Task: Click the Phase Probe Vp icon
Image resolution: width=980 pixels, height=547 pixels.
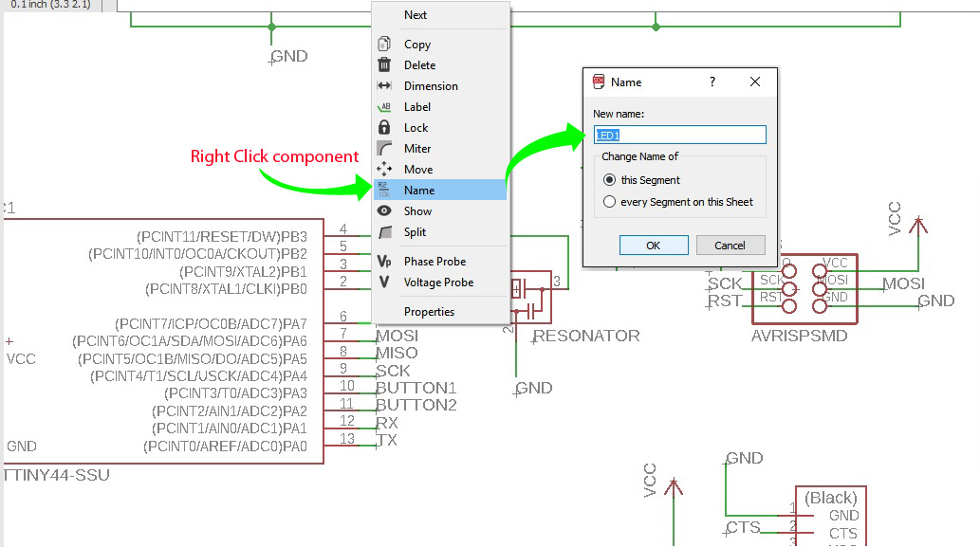Action: (x=384, y=261)
